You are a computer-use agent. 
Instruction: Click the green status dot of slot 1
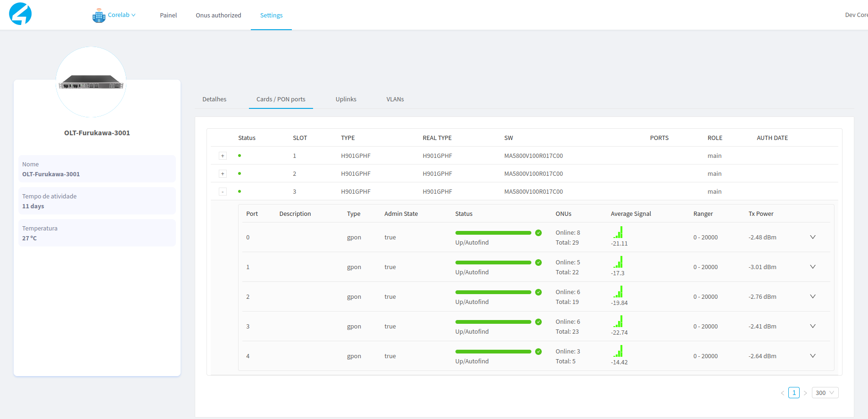pyautogui.click(x=240, y=156)
